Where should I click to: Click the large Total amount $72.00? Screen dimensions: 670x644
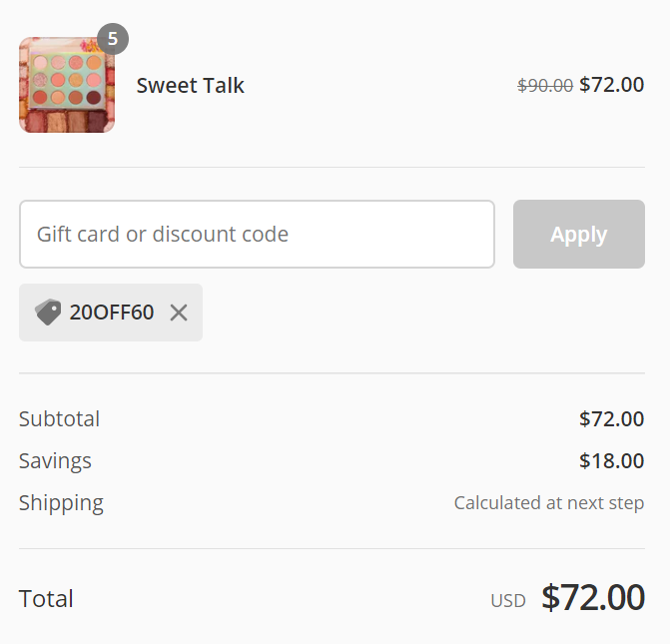tap(593, 597)
